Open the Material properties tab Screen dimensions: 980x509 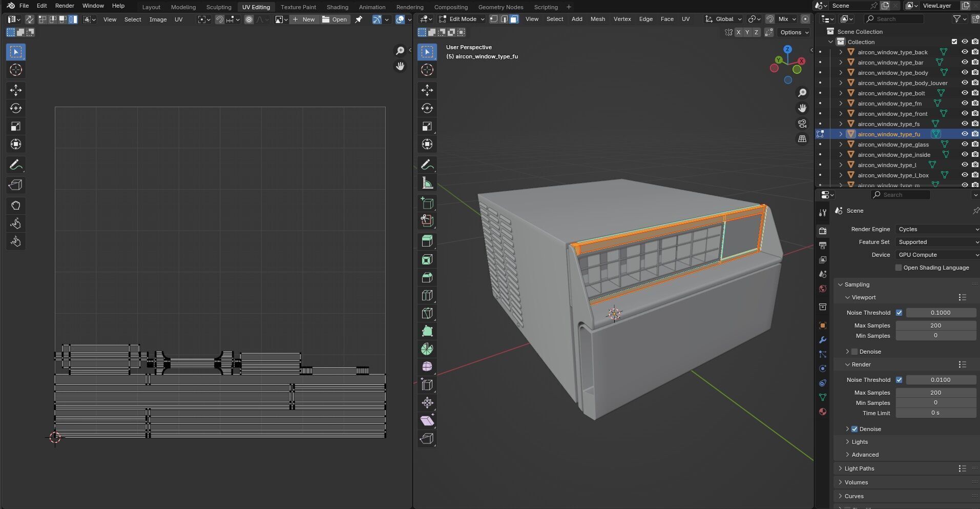823,412
